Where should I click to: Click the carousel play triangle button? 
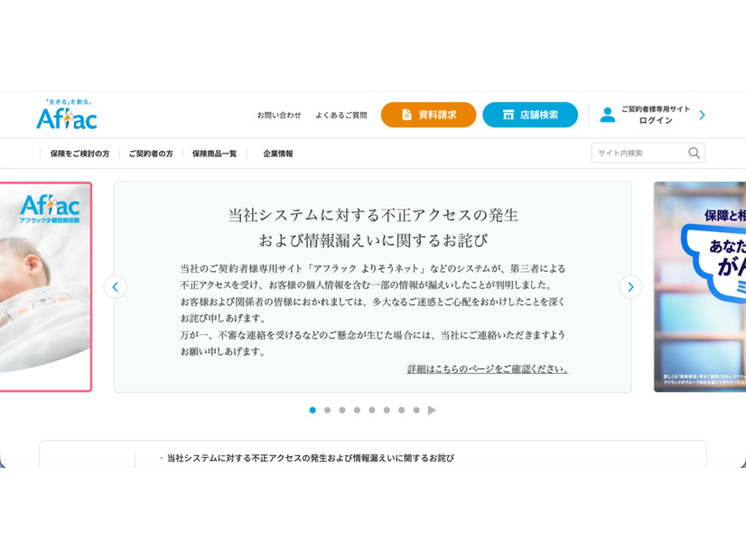click(432, 410)
